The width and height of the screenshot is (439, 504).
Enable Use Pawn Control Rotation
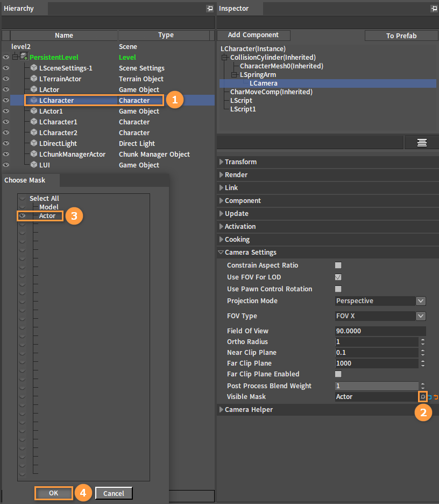pyautogui.click(x=338, y=289)
